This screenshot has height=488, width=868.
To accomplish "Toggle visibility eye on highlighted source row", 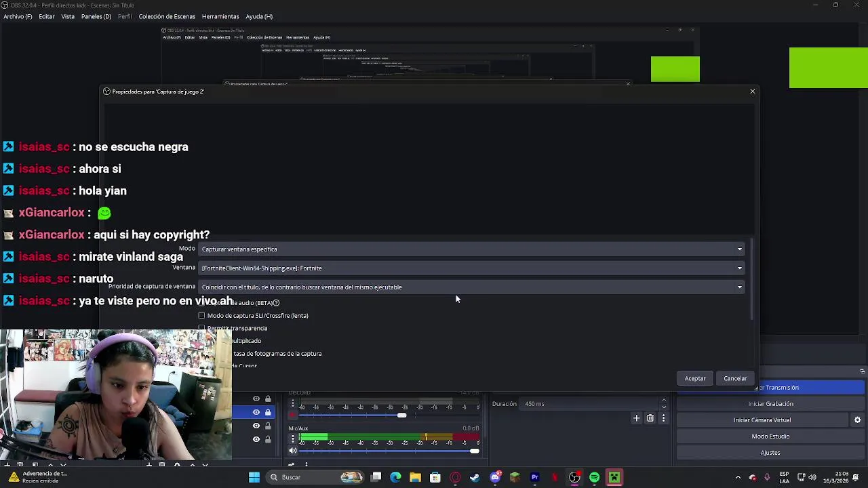I will [256, 412].
